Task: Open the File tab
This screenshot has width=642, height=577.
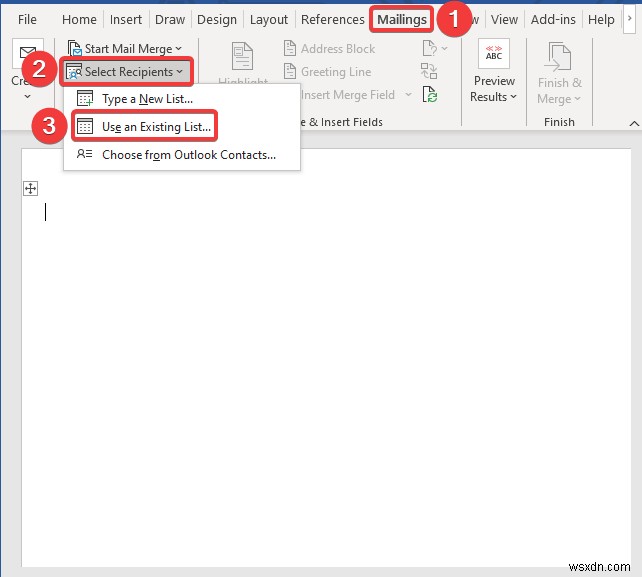Action: click(x=27, y=19)
